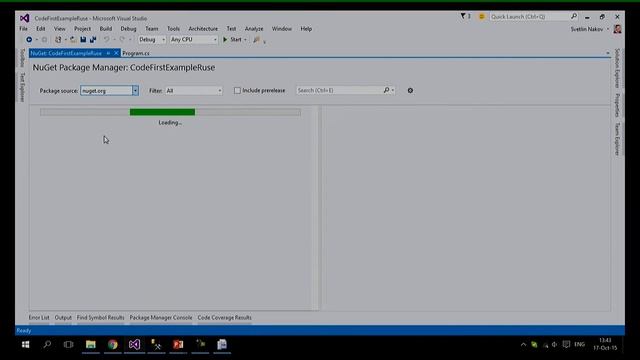Click the Quick Launch search magnifier
The width and height of the screenshot is (640, 360).
[x=574, y=16]
